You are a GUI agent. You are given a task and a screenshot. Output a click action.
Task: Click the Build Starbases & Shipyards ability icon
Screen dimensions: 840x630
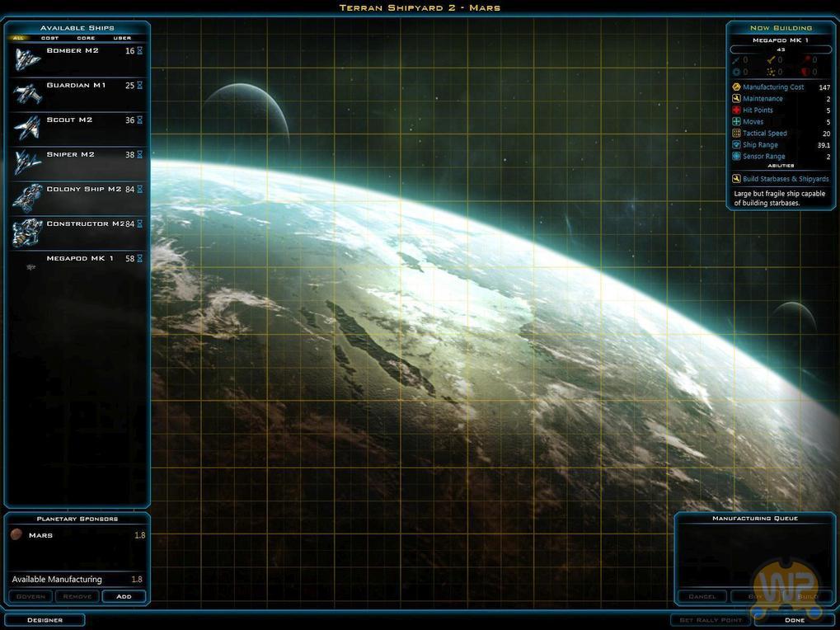point(736,179)
